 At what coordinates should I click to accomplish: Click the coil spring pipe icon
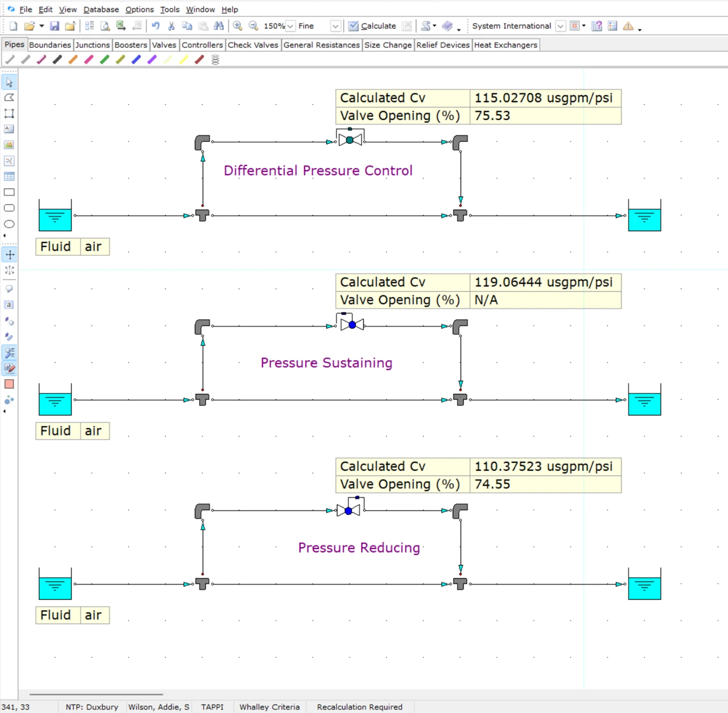click(215, 60)
